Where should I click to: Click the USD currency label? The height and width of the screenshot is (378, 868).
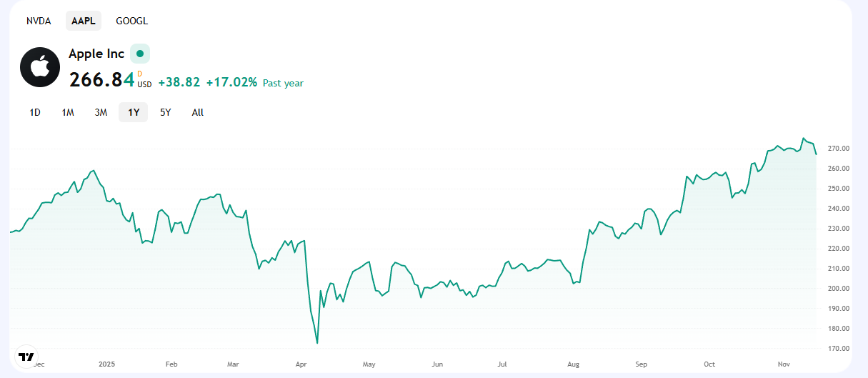pyautogui.click(x=144, y=84)
